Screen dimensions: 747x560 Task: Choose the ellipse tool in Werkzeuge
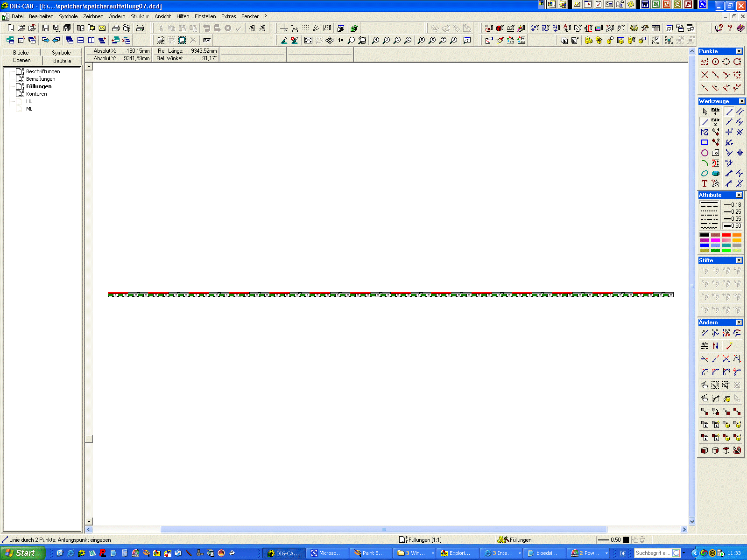point(705,173)
